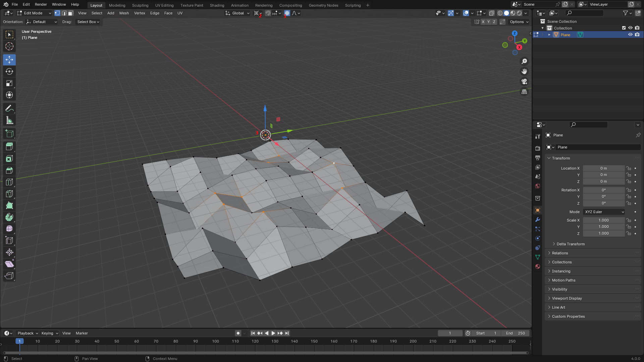This screenshot has width=644, height=362.
Task: Switch to the UV Editing workspace tab
Action: (164, 5)
